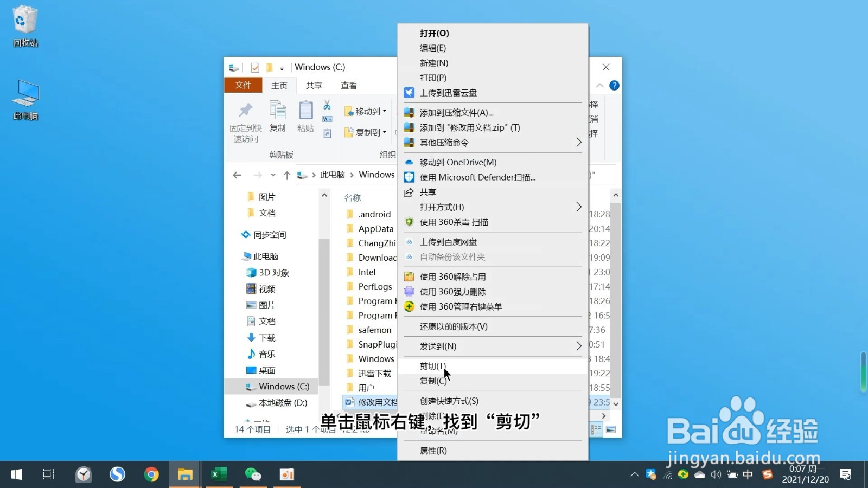Click 使用 360强力删除 entry
The image size is (868, 488).
[493, 292]
